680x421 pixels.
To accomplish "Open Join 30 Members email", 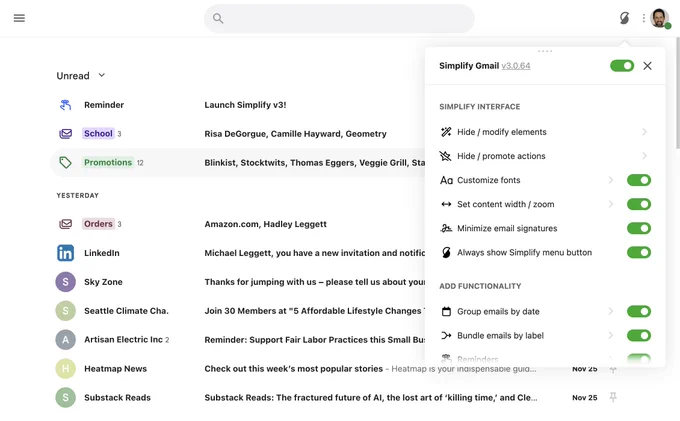I will (x=314, y=311).
